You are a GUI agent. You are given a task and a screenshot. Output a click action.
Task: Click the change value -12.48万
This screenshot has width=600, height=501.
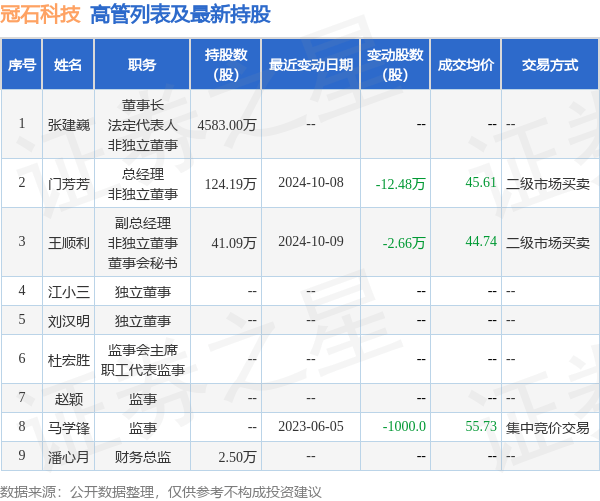(x=400, y=184)
